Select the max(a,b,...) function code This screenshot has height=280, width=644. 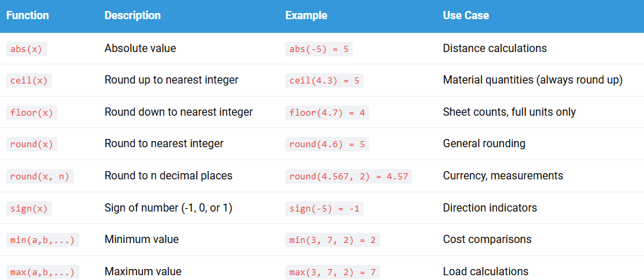(42, 272)
